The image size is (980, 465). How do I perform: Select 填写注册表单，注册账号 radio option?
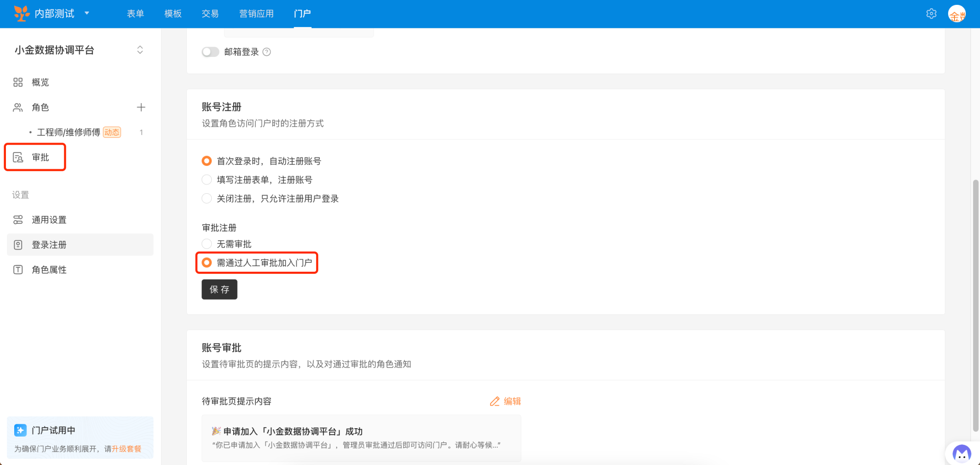pos(207,180)
